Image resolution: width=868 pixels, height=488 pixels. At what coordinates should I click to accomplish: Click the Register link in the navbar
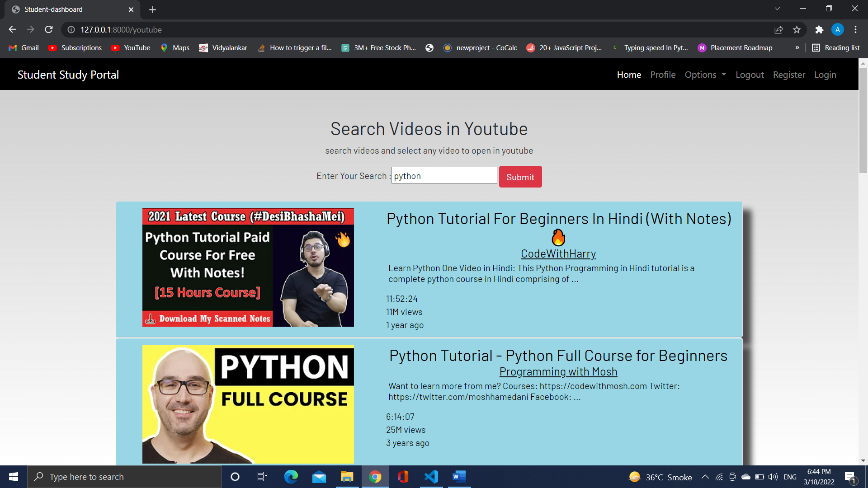pos(789,75)
